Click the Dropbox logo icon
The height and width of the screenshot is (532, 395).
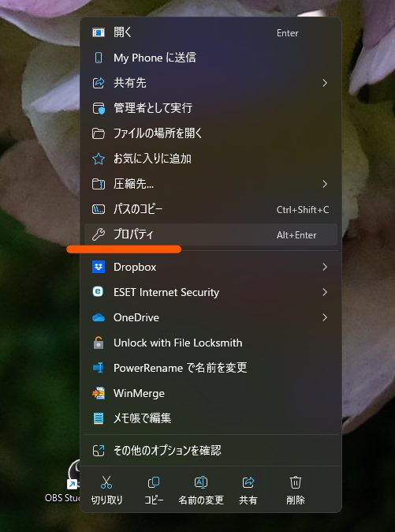99,267
